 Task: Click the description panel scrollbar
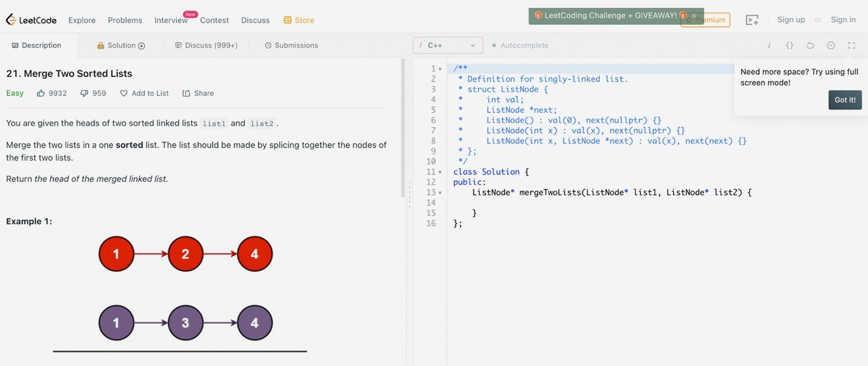click(x=402, y=127)
